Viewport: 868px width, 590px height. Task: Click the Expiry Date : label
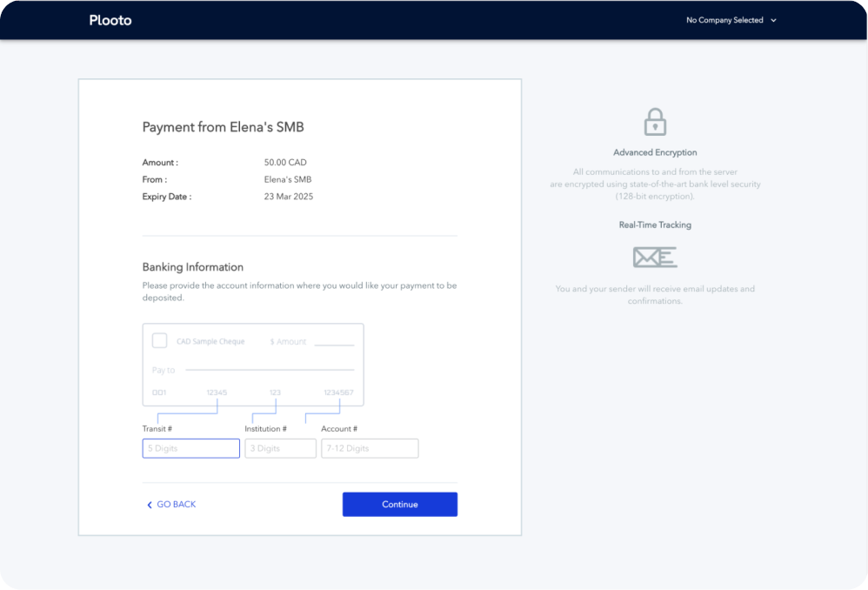pos(167,197)
